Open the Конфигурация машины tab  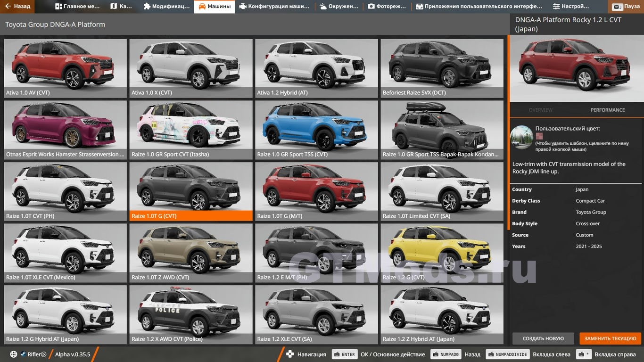tap(274, 7)
